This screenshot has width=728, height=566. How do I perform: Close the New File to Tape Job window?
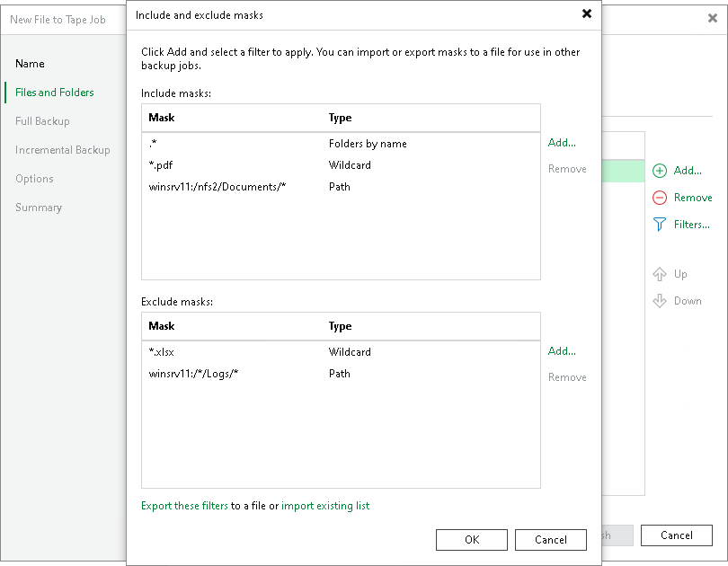712,18
